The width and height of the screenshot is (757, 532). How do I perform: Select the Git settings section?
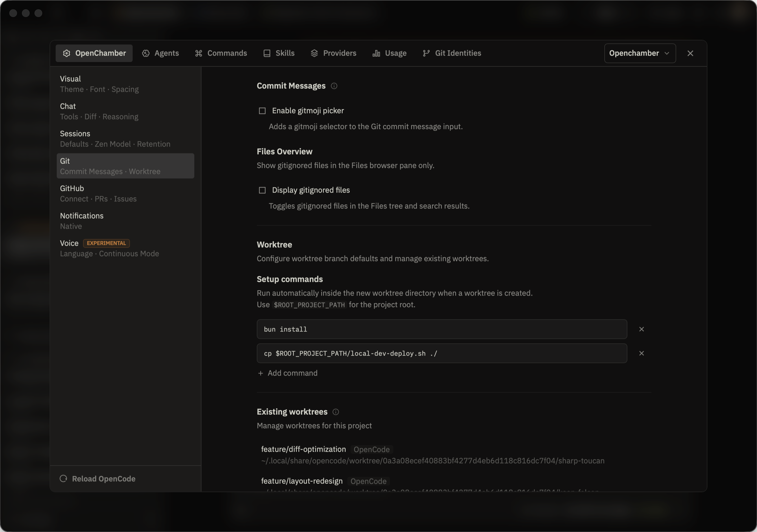pos(125,166)
